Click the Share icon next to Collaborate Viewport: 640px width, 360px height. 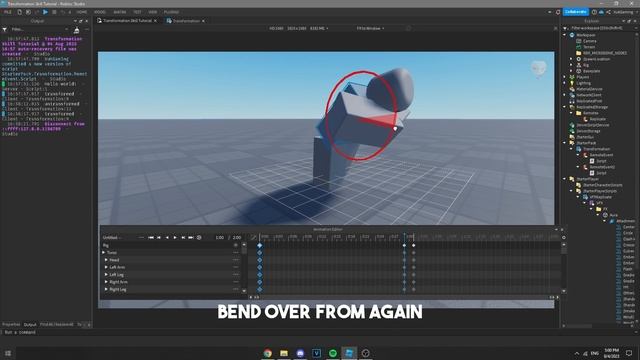tap(608, 12)
